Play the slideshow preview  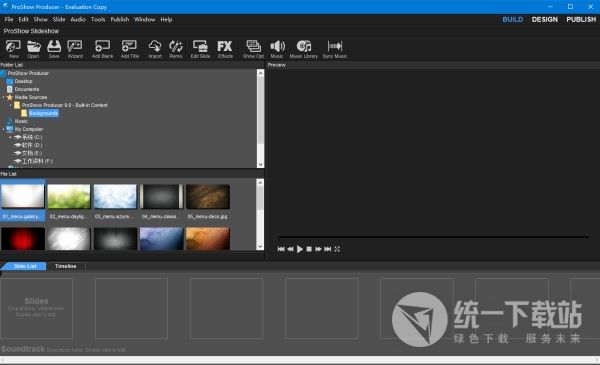pos(300,249)
